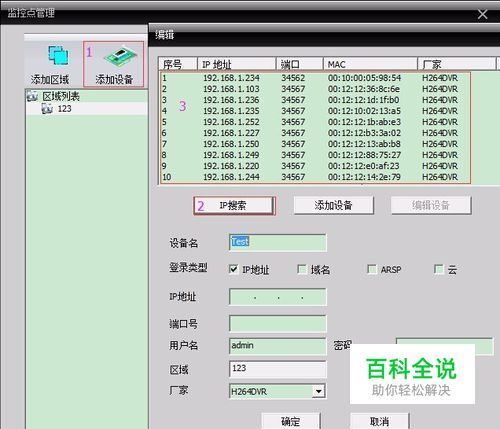Click port value 34562

click(293, 78)
